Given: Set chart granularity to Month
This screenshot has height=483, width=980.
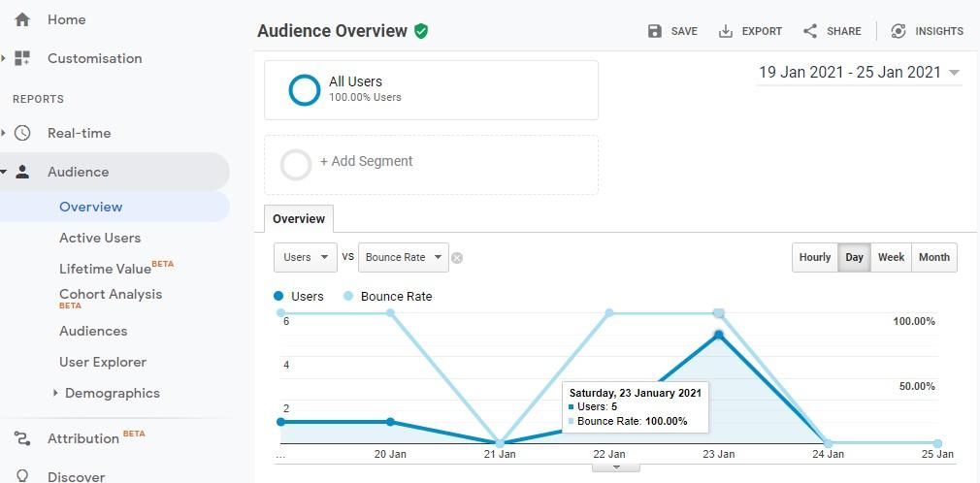Looking at the screenshot, I should pos(933,257).
